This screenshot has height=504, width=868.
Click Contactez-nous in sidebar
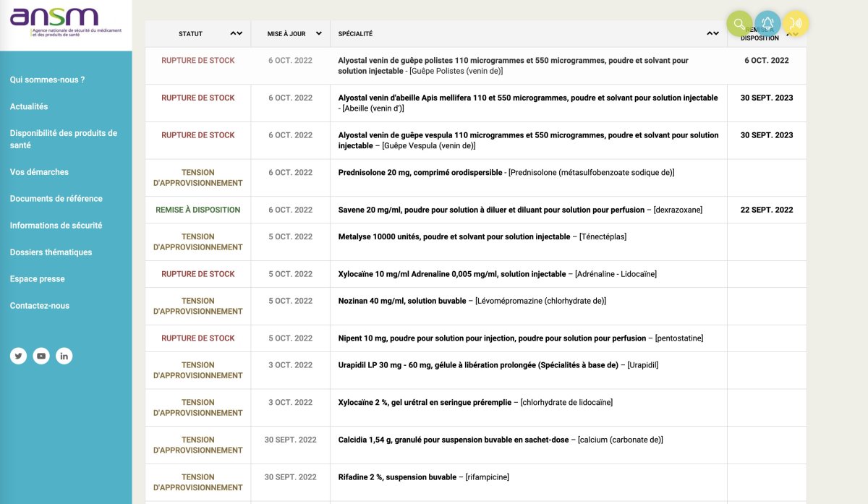40,305
